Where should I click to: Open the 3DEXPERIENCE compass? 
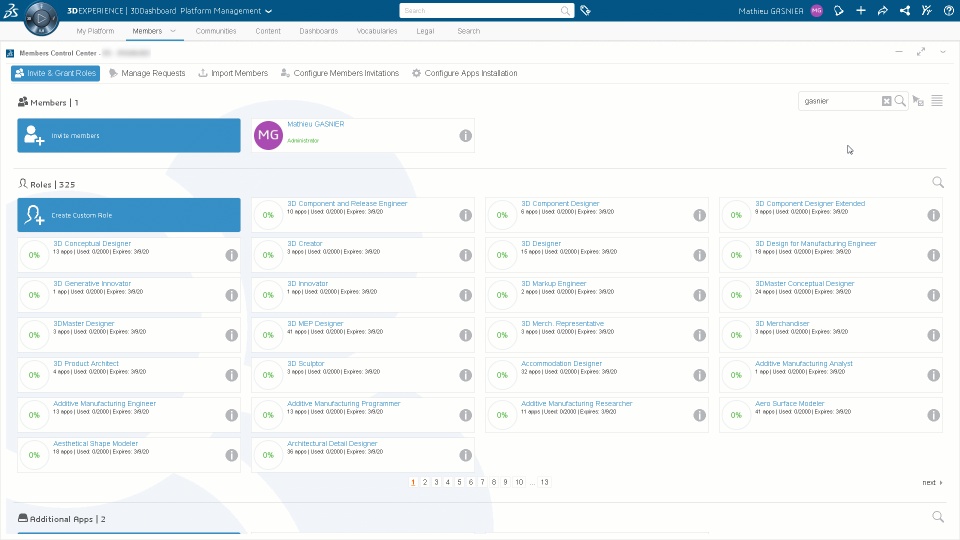click(x=41, y=18)
